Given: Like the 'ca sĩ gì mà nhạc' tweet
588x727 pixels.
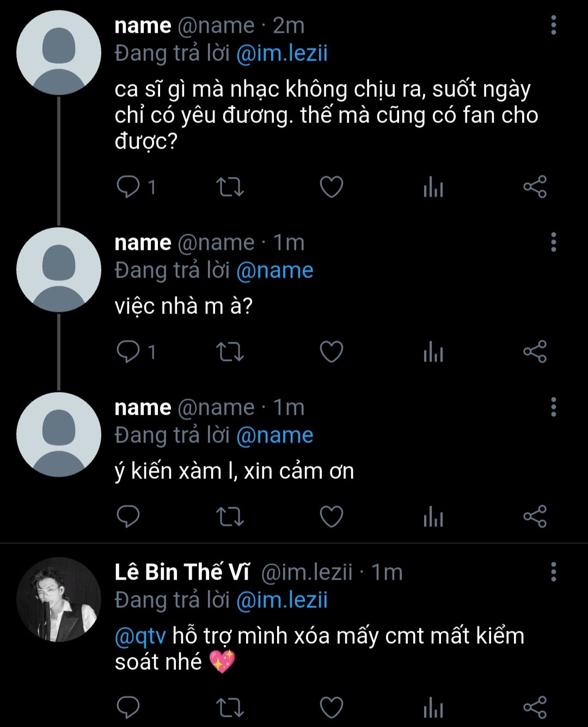Looking at the screenshot, I should 331,187.
